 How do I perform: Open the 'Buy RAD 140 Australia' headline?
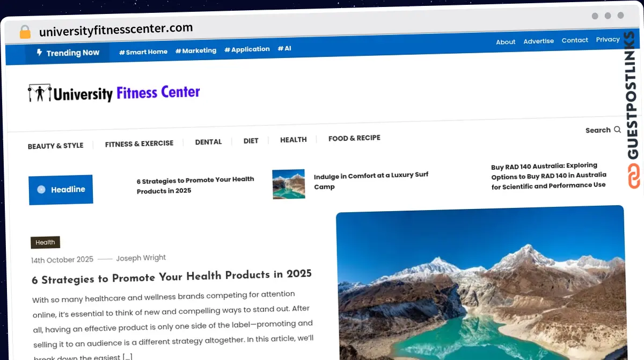(x=548, y=176)
